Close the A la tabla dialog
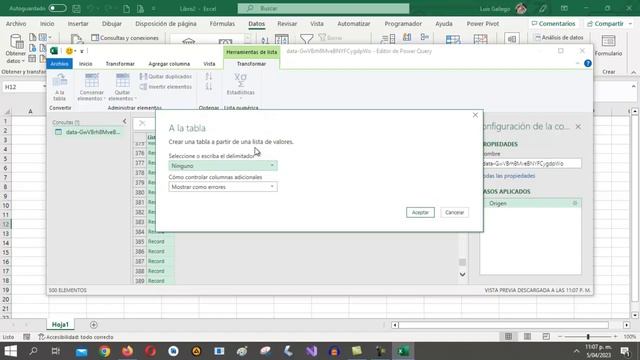Screen dimensions: 640x360 coord(475,115)
